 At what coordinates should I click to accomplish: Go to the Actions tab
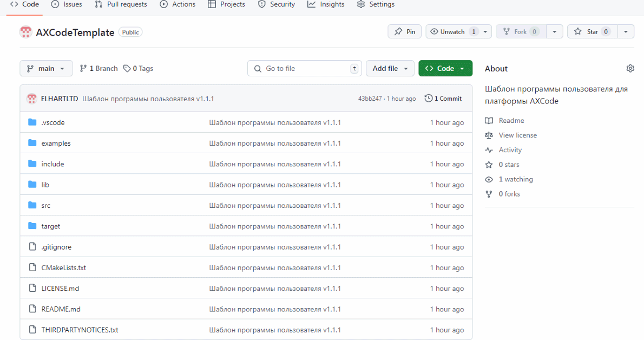[178, 4]
